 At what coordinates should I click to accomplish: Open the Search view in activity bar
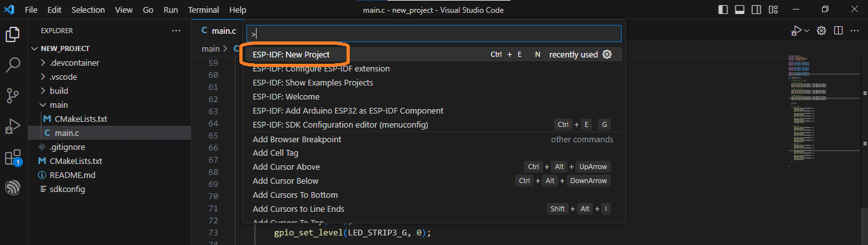point(13,64)
